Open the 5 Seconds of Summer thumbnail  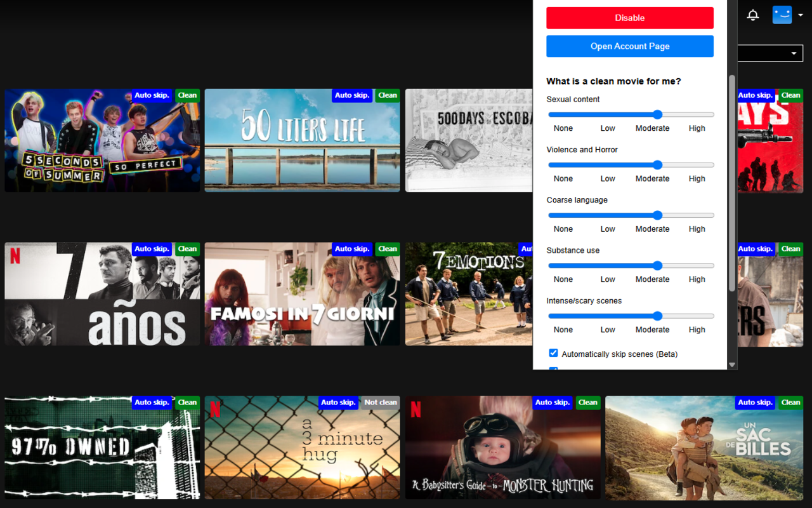102,140
